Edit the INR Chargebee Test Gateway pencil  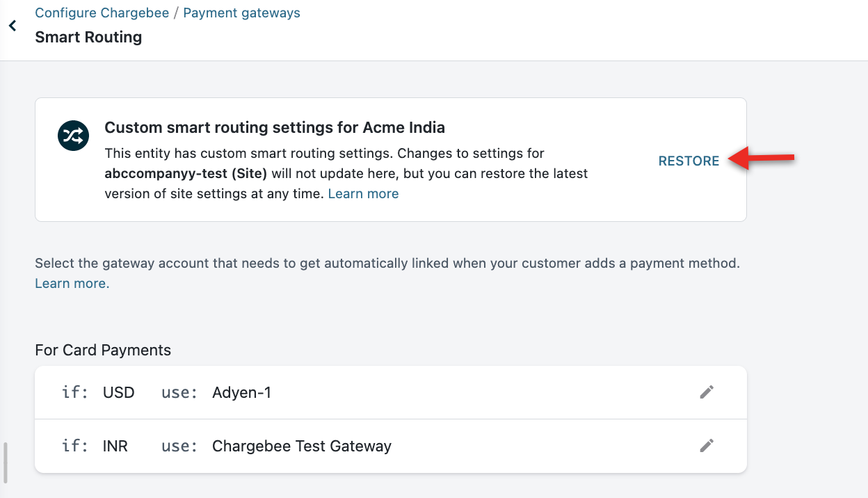(706, 446)
